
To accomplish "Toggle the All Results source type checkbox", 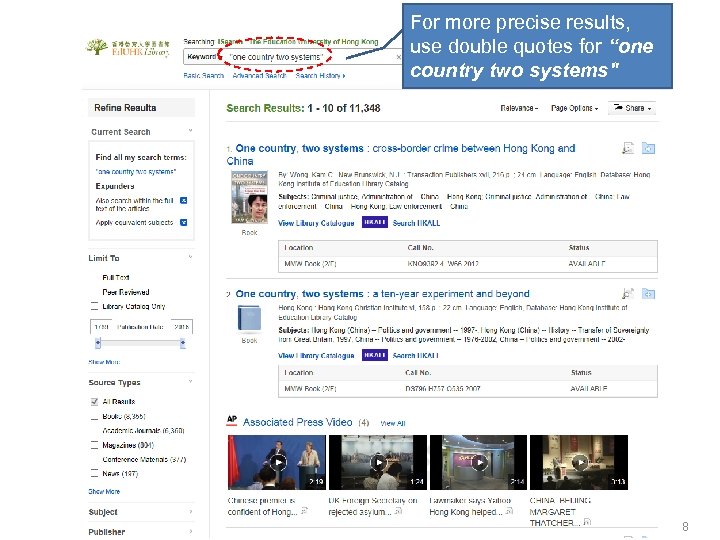I will (95, 402).
